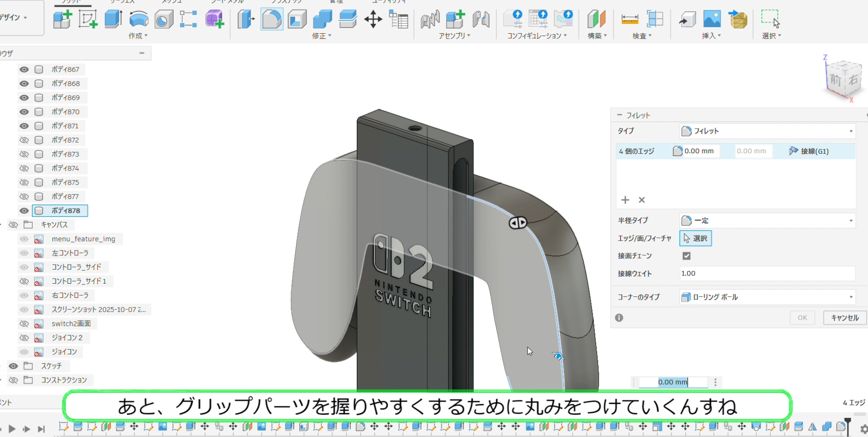Viewport: 868px width, 437px height.
Task: Open the 半径タイプ dropdown showing 一定
Action: [767, 221]
